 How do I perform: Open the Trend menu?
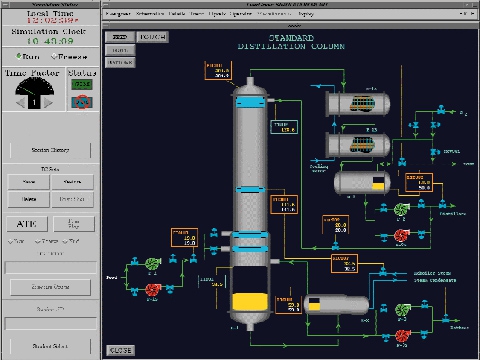coord(197,14)
